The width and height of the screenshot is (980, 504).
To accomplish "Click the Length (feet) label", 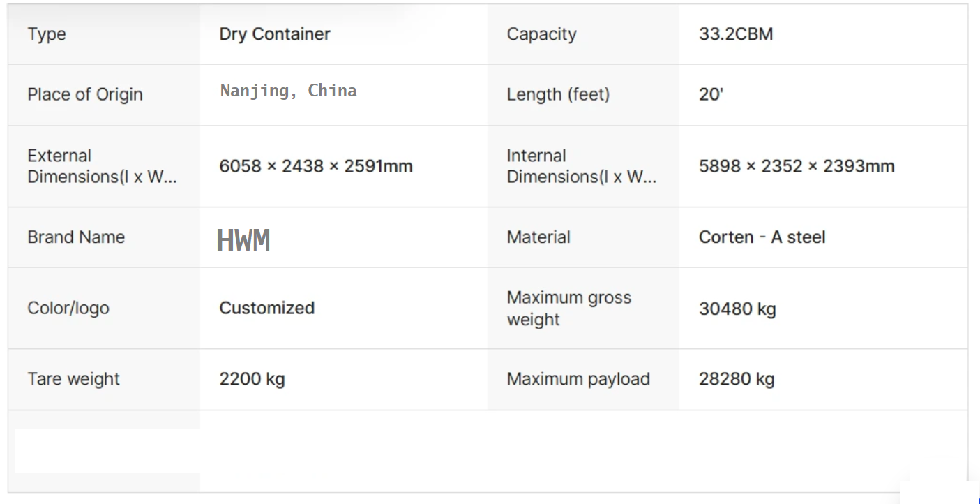I will tap(558, 94).
